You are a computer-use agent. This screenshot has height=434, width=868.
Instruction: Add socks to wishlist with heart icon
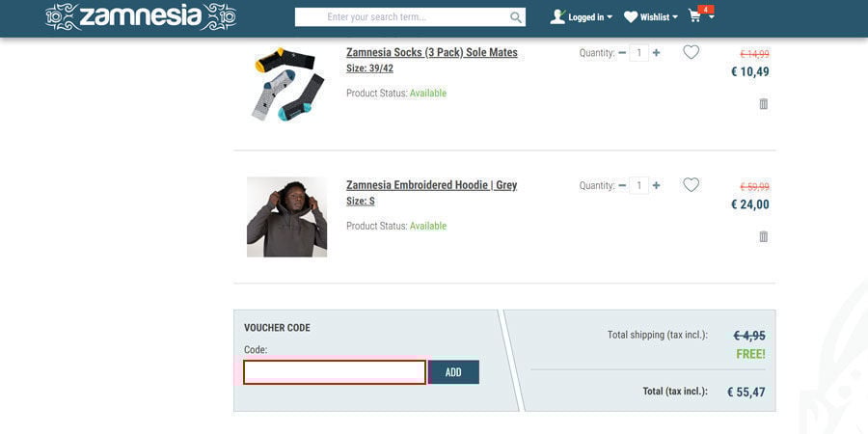[x=691, y=52]
